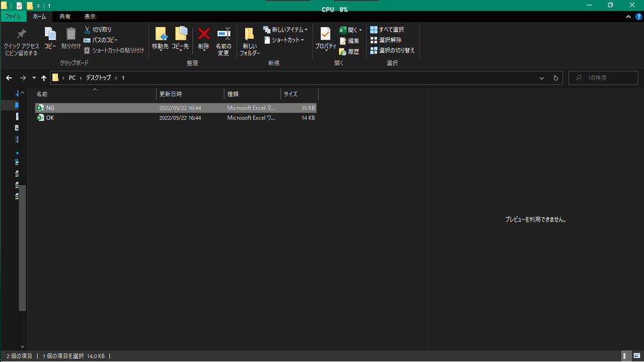Navigate to デスクトップ breadcrumb
Image resolution: width=644 pixels, height=362 pixels.
pyautogui.click(x=98, y=77)
